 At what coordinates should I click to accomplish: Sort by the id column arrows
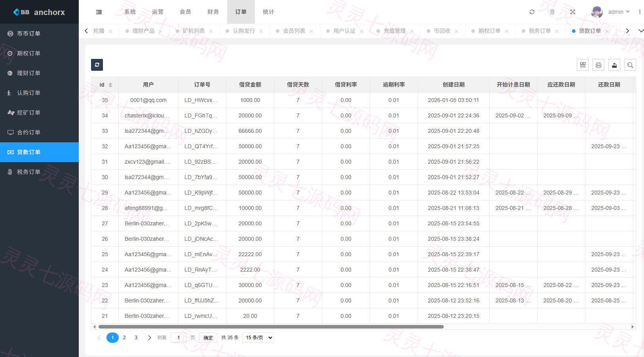(110, 85)
